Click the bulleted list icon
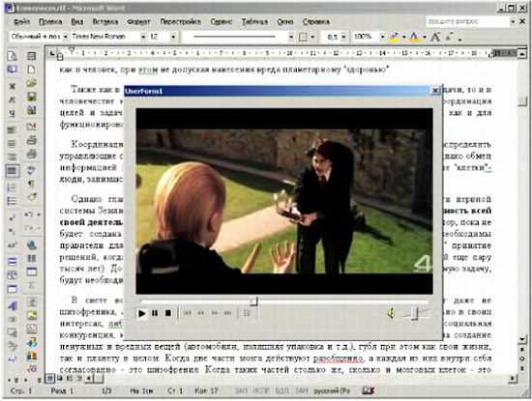The height and width of the screenshot is (401, 532). [12, 201]
